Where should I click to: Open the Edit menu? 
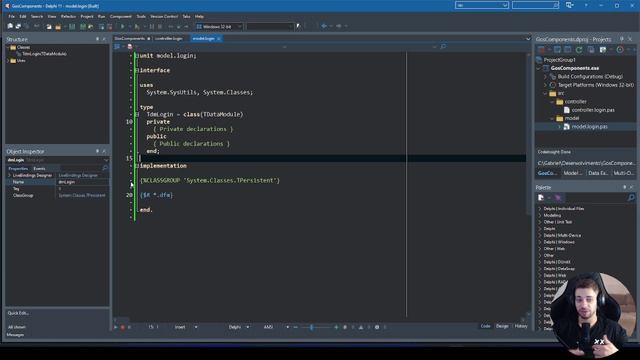(23, 16)
